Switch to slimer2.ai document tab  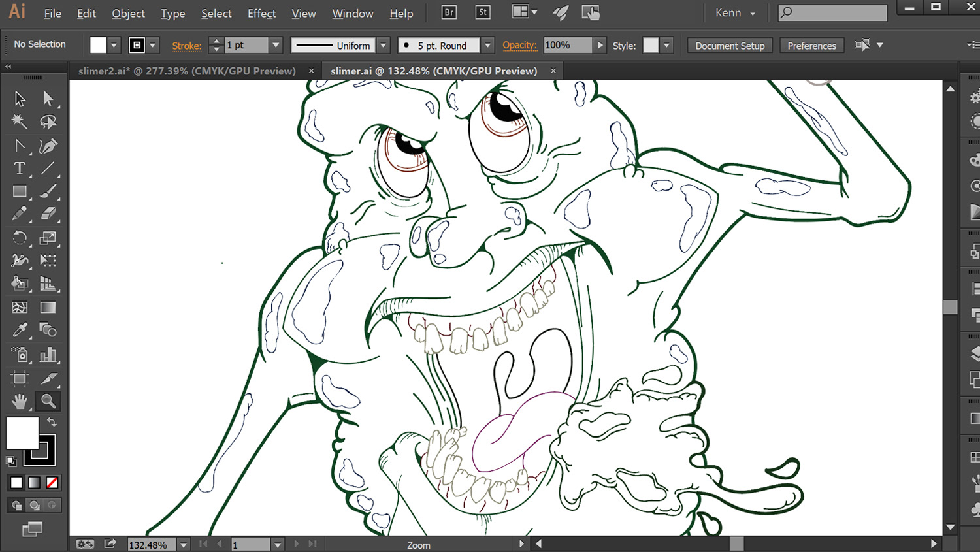187,71
